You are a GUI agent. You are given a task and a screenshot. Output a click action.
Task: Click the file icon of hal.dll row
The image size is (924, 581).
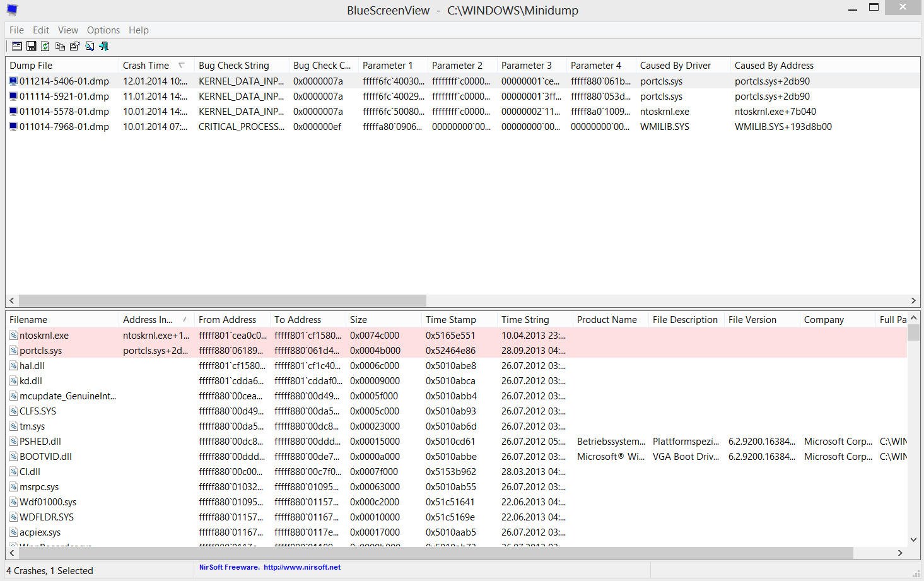tap(13, 365)
